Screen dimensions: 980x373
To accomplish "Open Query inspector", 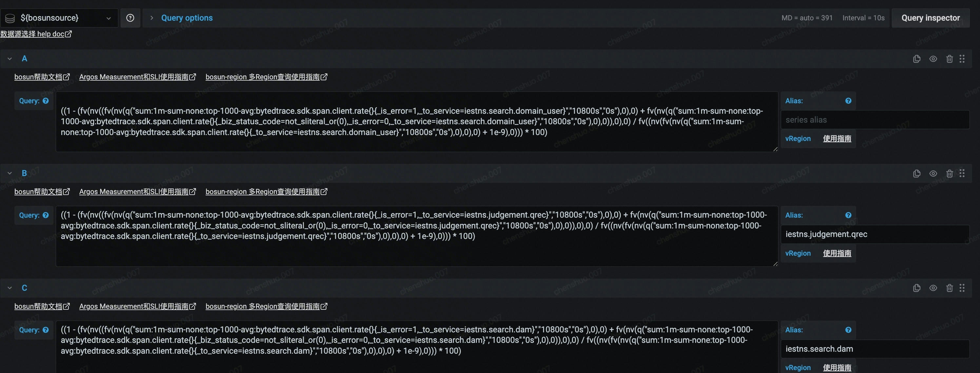I will 930,18.
